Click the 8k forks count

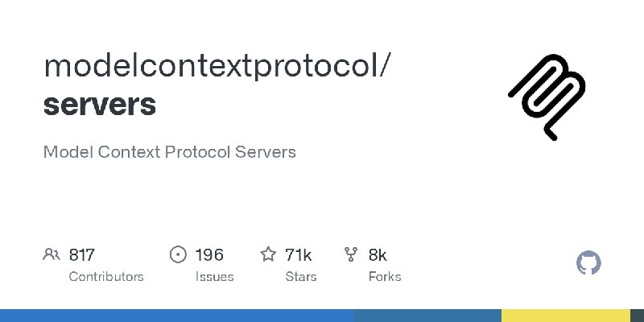(x=378, y=255)
